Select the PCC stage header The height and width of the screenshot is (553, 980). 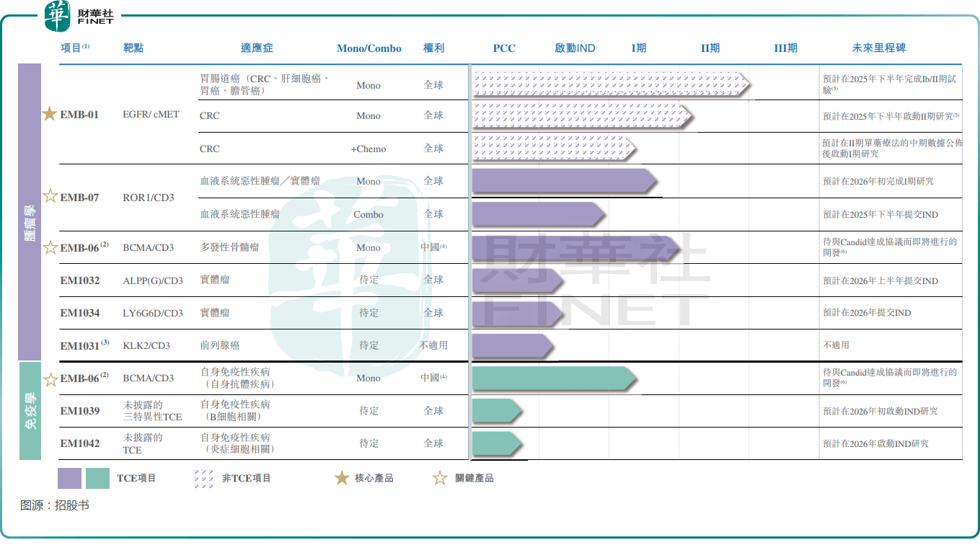504,48
